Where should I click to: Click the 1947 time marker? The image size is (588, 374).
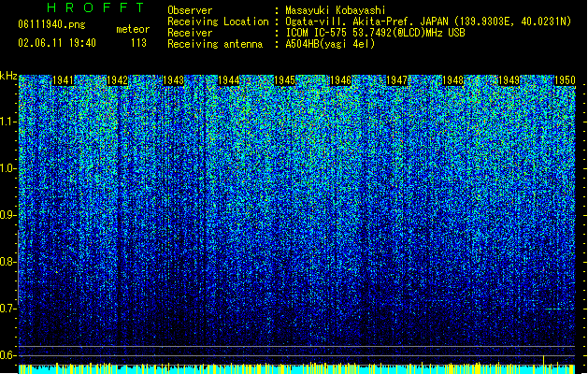click(x=396, y=80)
